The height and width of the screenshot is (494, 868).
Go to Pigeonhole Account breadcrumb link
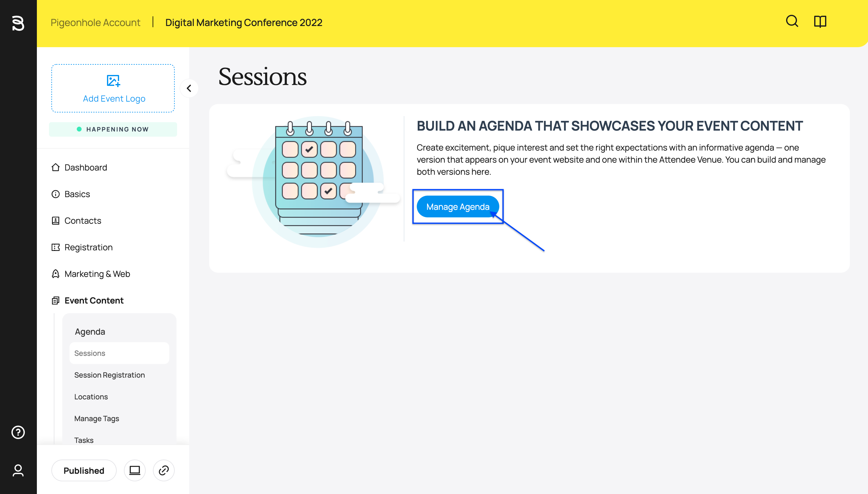95,22
